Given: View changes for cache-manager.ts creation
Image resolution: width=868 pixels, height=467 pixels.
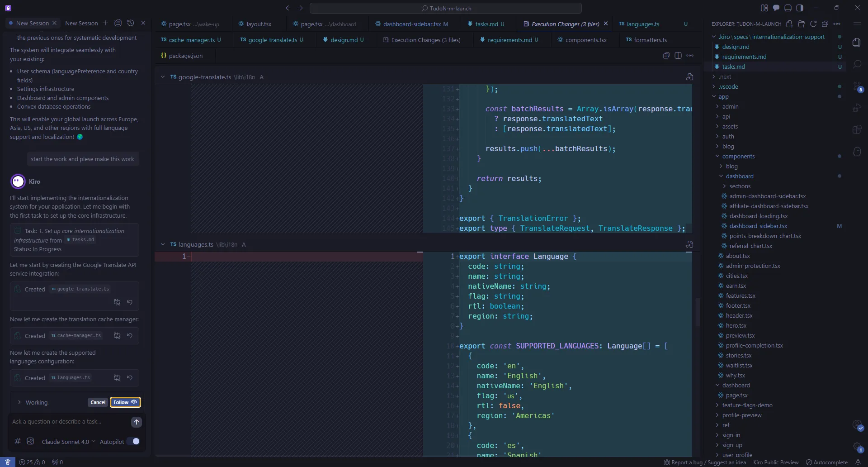Looking at the screenshot, I should pos(117,336).
